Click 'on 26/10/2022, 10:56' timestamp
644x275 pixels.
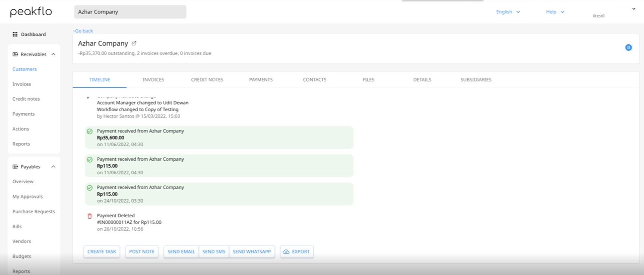pos(120,229)
